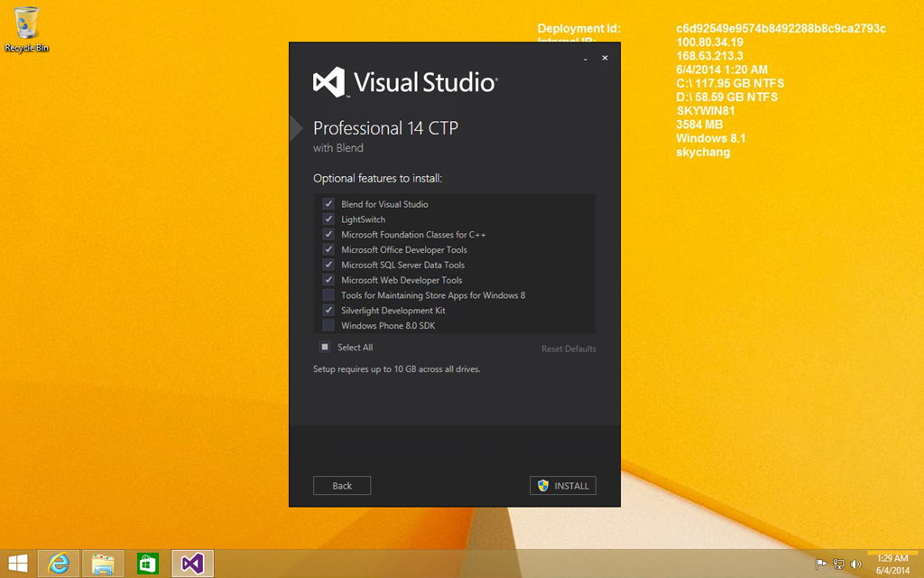Enable Tools for Maintaining Store Apps checkbox
The height and width of the screenshot is (578, 924).
pos(328,295)
